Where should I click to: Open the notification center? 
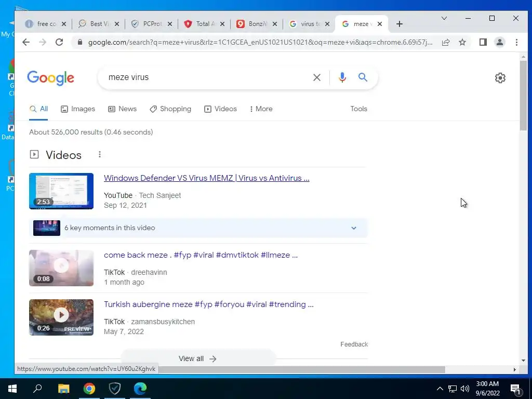click(x=515, y=389)
